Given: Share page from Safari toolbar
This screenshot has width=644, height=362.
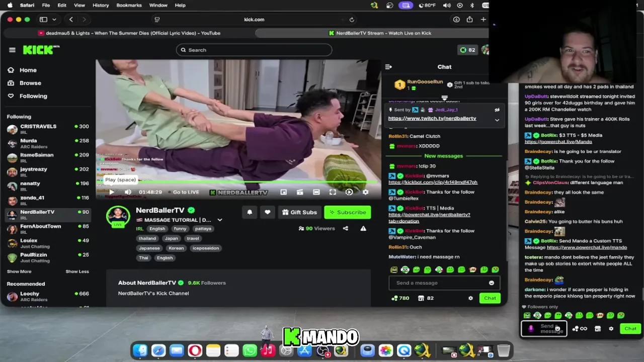Looking at the screenshot, I should (469, 20).
